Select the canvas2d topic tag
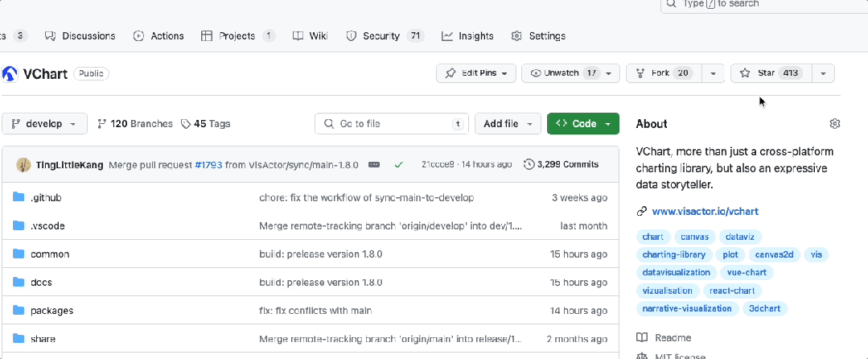This screenshot has height=359, width=868. (x=774, y=255)
